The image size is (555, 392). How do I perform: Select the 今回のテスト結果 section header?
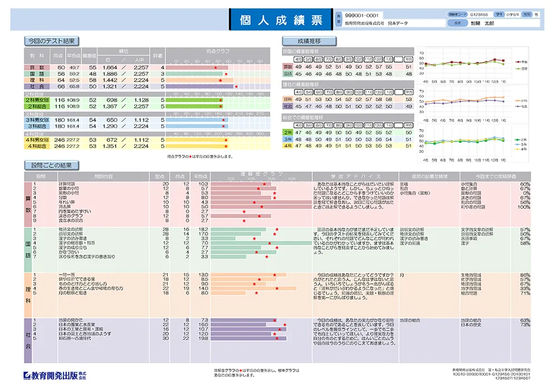point(52,41)
